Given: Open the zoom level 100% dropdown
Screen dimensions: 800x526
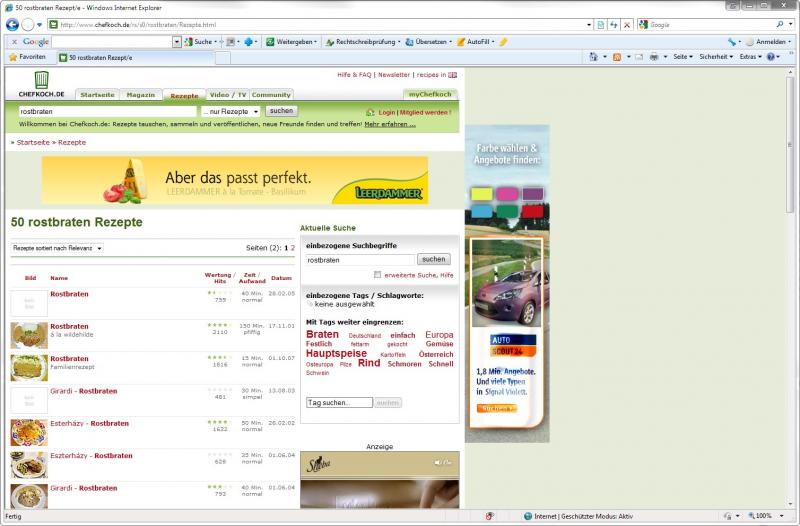Looking at the screenshot, I should tap(763, 516).
